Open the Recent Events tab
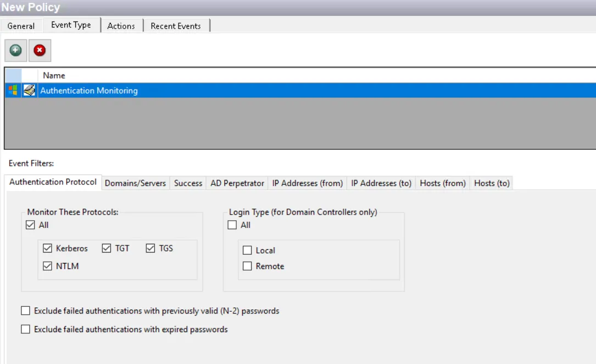The image size is (596, 364). pos(176,25)
